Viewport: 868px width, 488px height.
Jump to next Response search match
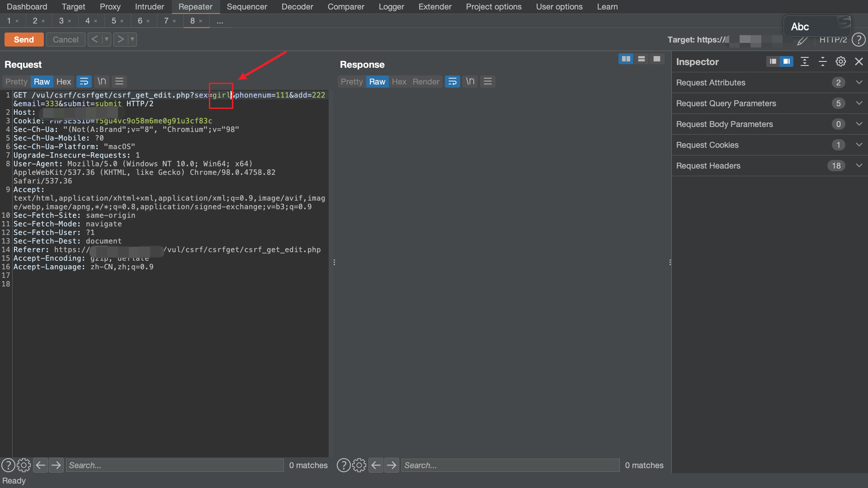(392, 465)
